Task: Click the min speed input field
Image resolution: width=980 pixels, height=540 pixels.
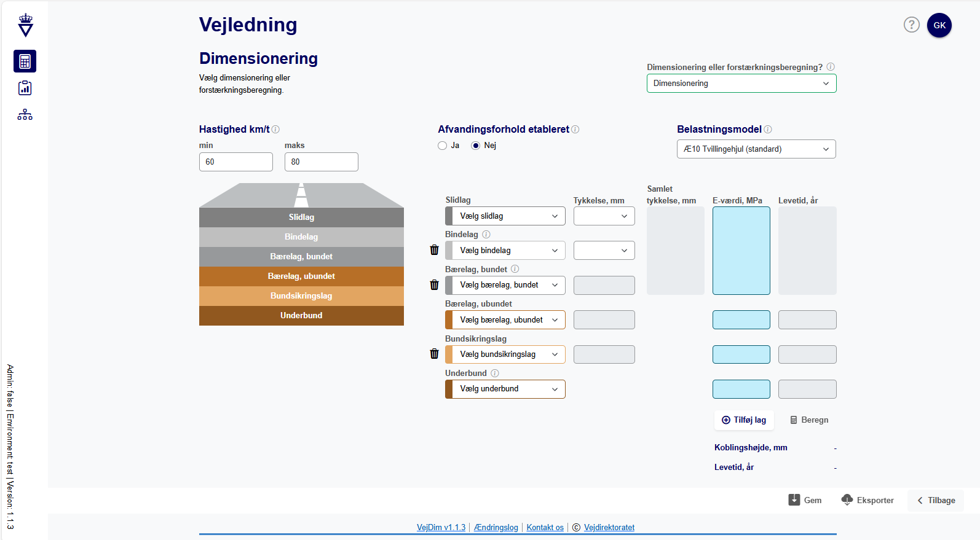Action: pos(235,162)
